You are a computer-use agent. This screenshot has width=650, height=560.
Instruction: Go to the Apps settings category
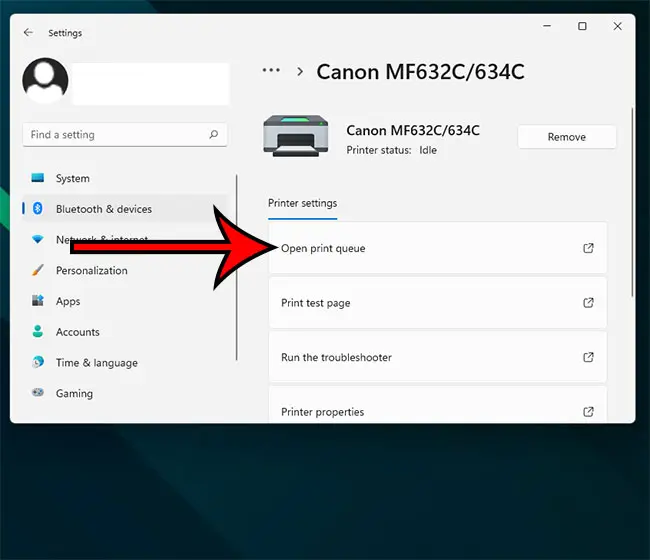[124, 301]
